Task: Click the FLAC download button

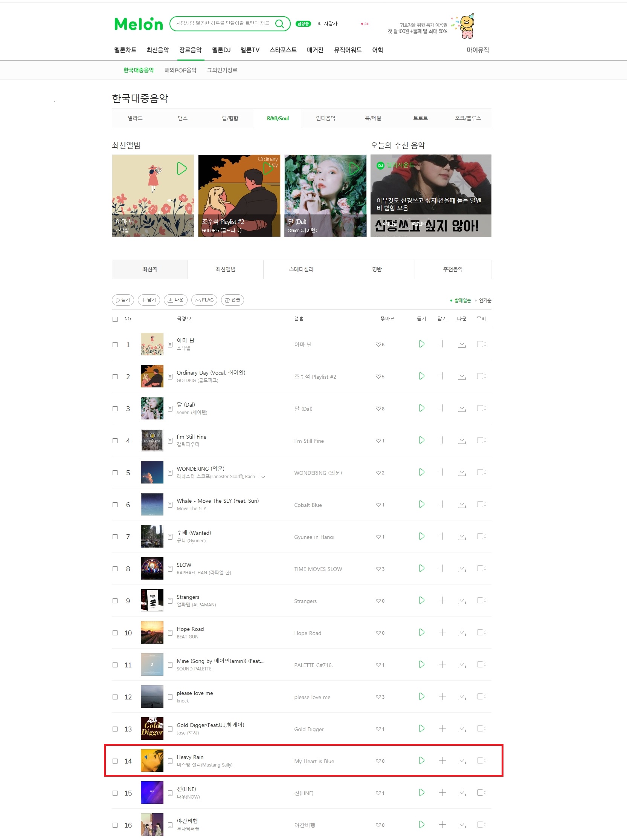Action: pos(204,300)
